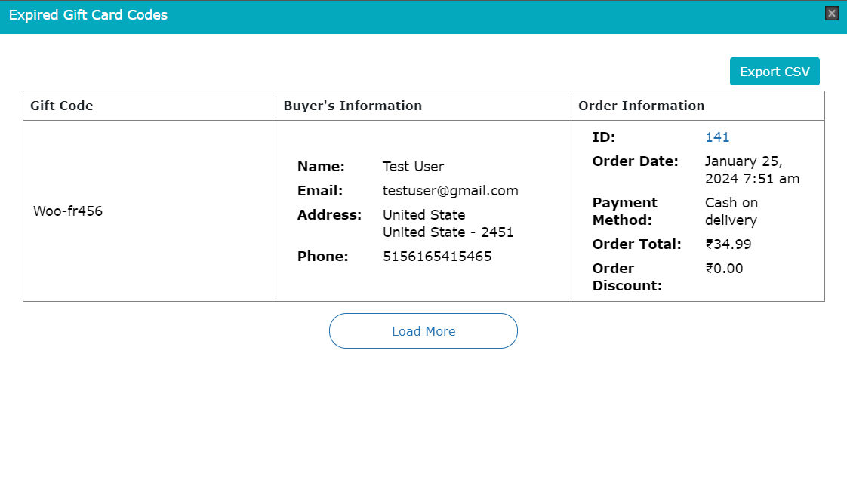847x504 pixels.
Task: Click the testuser@gmail.com email address
Action: pyautogui.click(x=450, y=191)
